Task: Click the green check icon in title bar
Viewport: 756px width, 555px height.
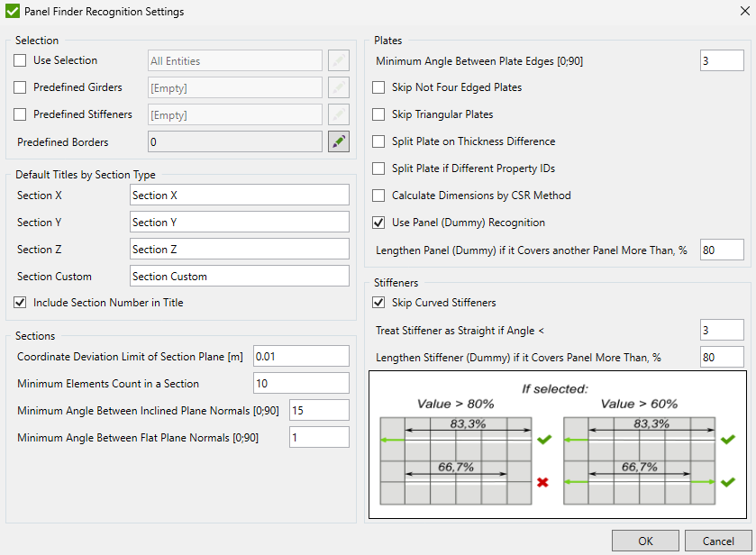Action: click(x=13, y=12)
